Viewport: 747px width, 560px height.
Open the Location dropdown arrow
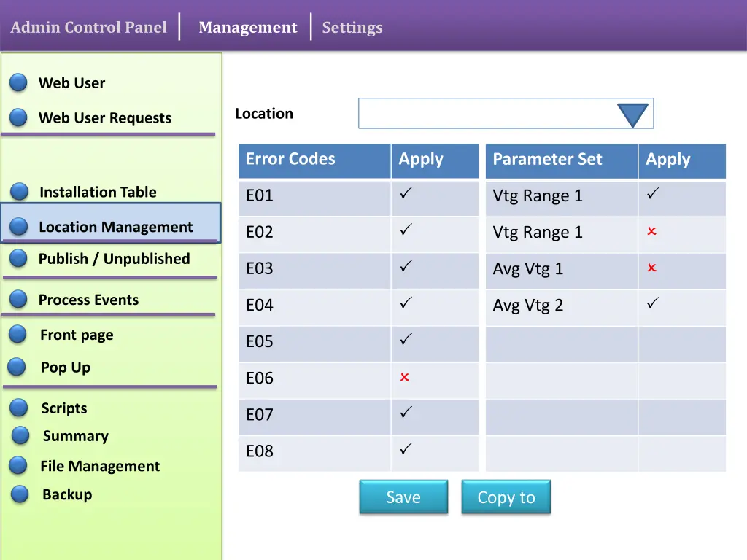click(632, 115)
